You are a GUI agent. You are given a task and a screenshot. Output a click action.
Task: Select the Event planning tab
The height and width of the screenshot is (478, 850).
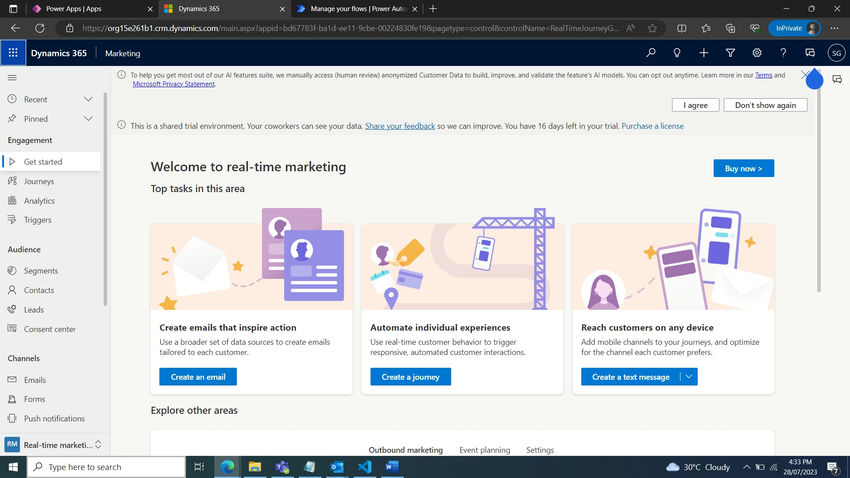coord(485,450)
